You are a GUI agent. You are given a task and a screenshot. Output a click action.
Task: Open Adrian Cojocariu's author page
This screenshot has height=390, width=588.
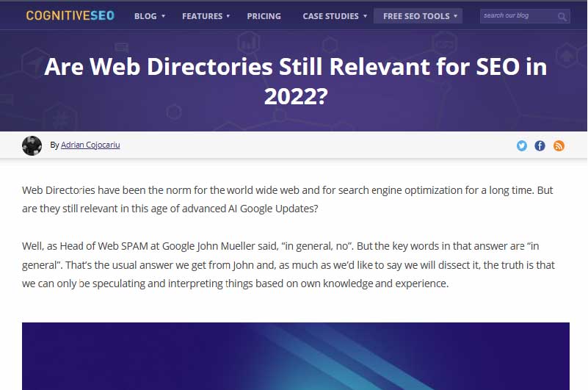[90, 145]
